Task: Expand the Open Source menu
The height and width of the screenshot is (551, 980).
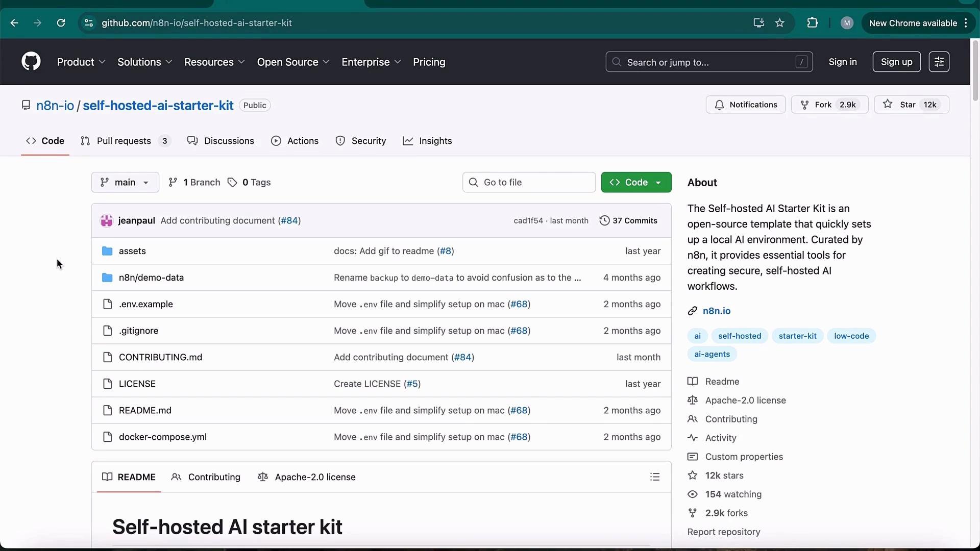Action: [293, 62]
